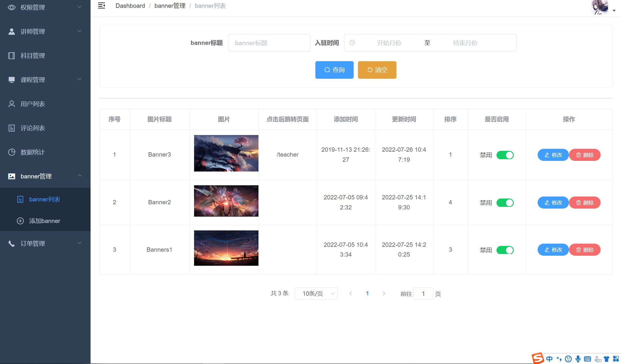Viewport: 621px width, 364px height.
Task: Click the sidebar collapse hamburger icon
Action: coord(101,5)
